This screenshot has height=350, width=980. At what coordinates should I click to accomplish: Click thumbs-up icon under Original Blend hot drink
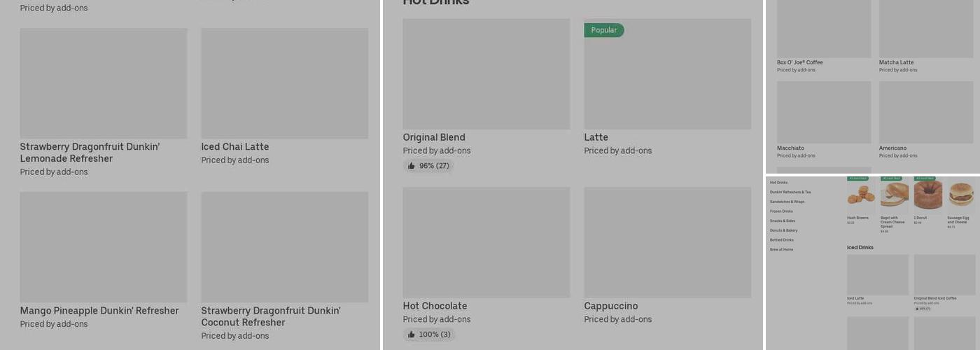412,166
